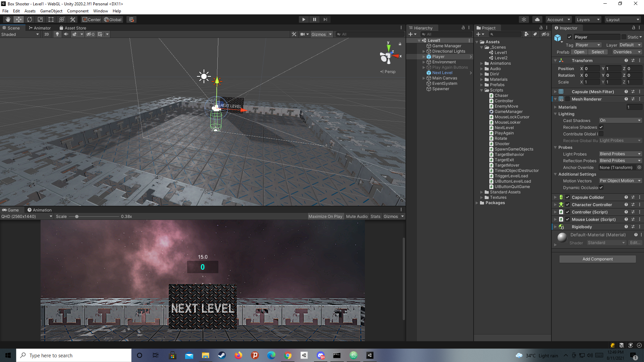Open Transform component help icon

click(626, 61)
